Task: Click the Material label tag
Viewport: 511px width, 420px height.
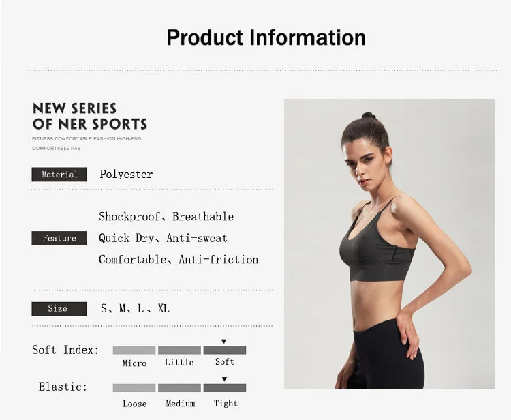Action: 59,175
